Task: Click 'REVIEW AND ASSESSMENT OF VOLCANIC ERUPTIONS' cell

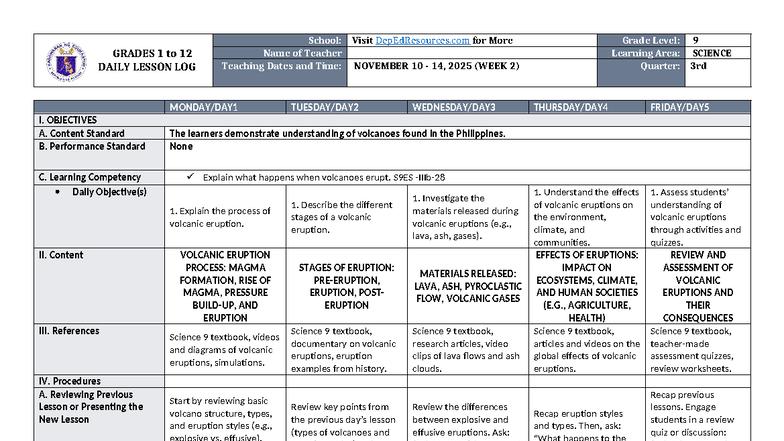Action: pyautogui.click(x=698, y=286)
